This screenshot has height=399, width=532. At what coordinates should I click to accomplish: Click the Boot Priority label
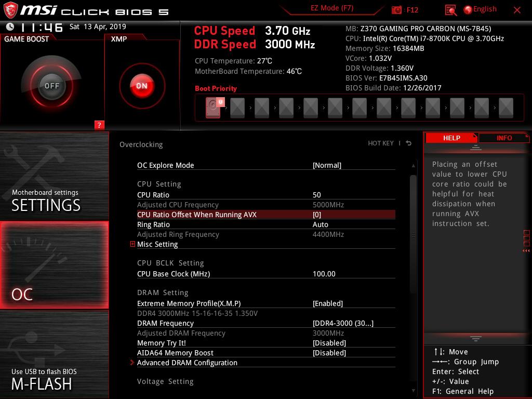pos(216,88)
